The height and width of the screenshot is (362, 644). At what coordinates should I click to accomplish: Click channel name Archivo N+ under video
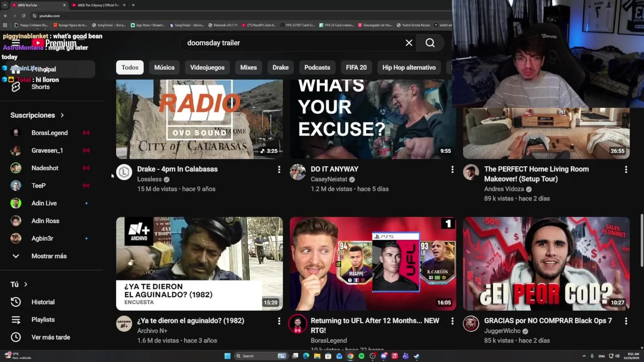(152, 331)
